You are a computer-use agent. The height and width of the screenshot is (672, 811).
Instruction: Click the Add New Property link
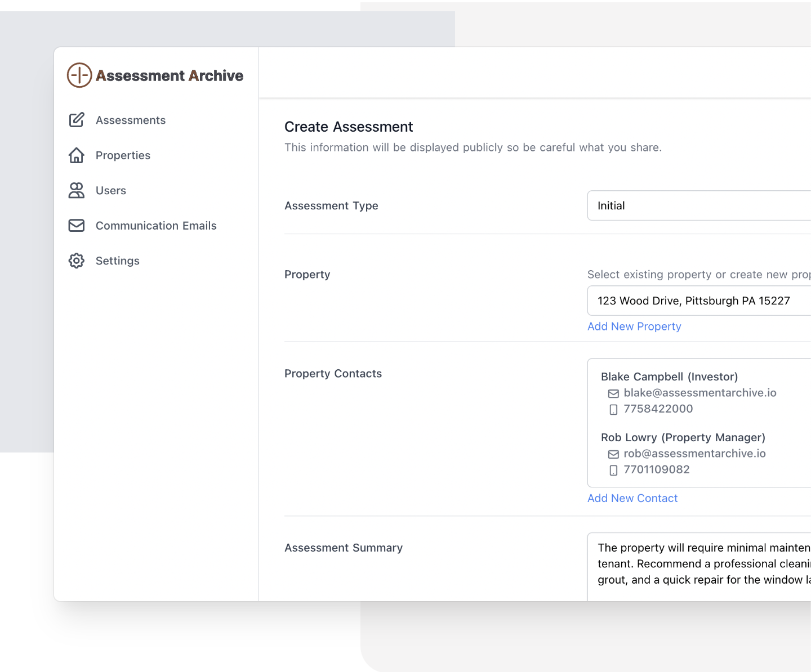point(634,326)
